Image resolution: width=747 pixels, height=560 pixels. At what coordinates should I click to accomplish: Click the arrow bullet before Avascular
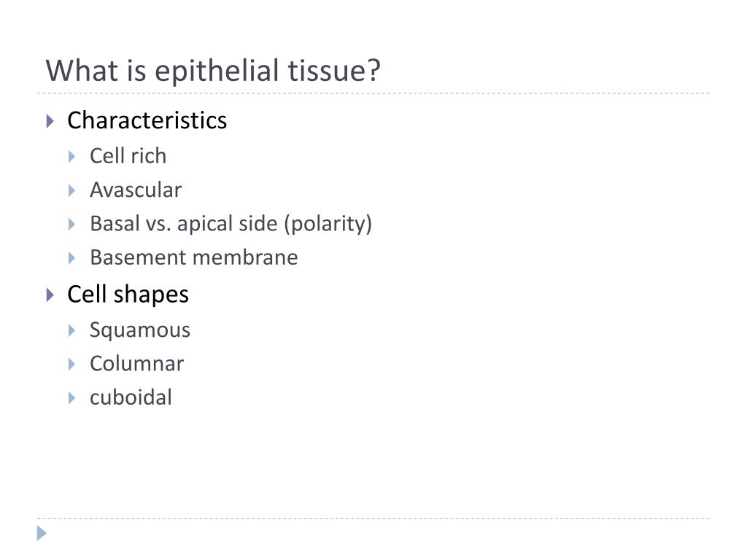71,190
